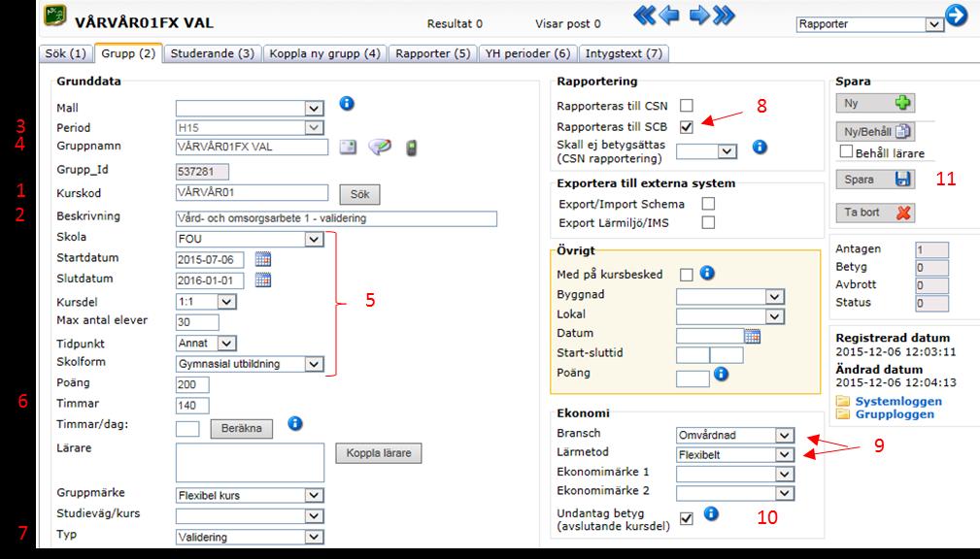Open the Mall dropdown

pos(250,108)
